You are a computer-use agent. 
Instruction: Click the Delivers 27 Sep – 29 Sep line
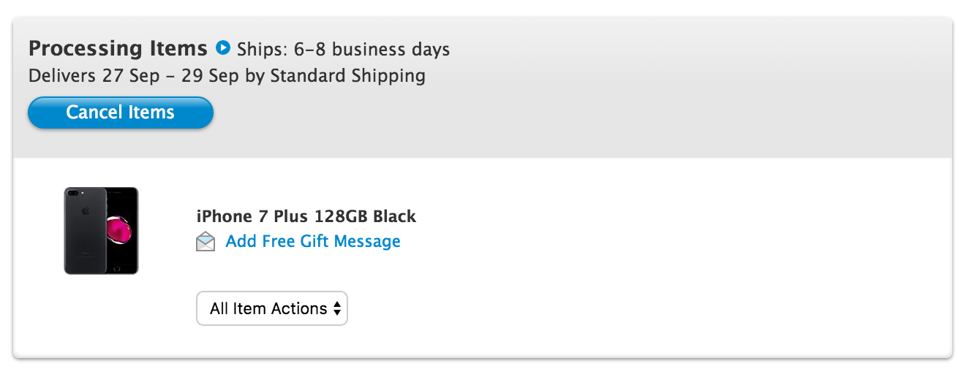click(x=227, y=75)
